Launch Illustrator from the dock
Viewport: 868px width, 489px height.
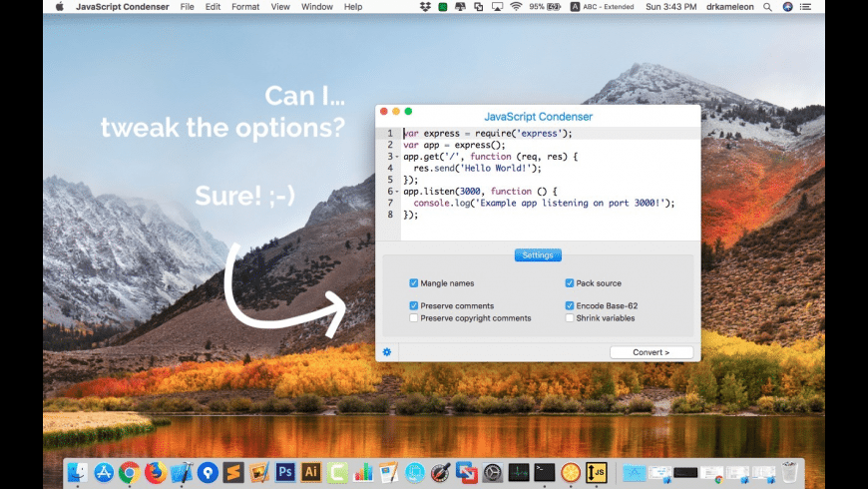(311, 472)
